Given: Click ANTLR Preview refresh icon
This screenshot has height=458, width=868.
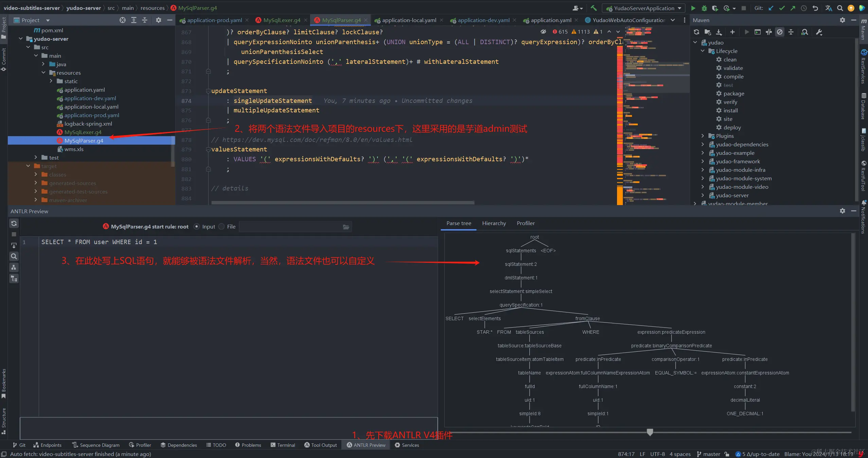Looking at the screenshot, I should click(14, 223).
